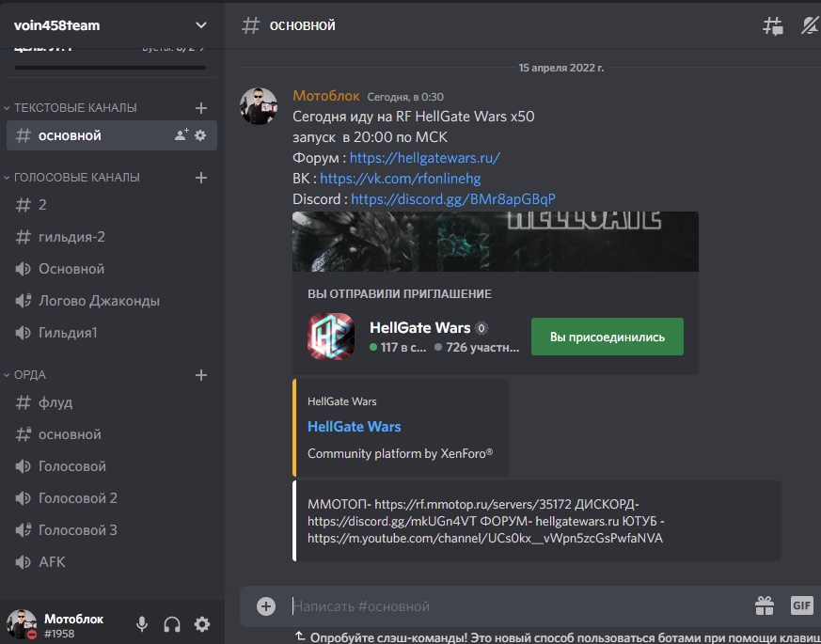The width and height of the screenshot is (821, 644).
Task: Invite people to the основной channel icon
Action: click(182, 135)
